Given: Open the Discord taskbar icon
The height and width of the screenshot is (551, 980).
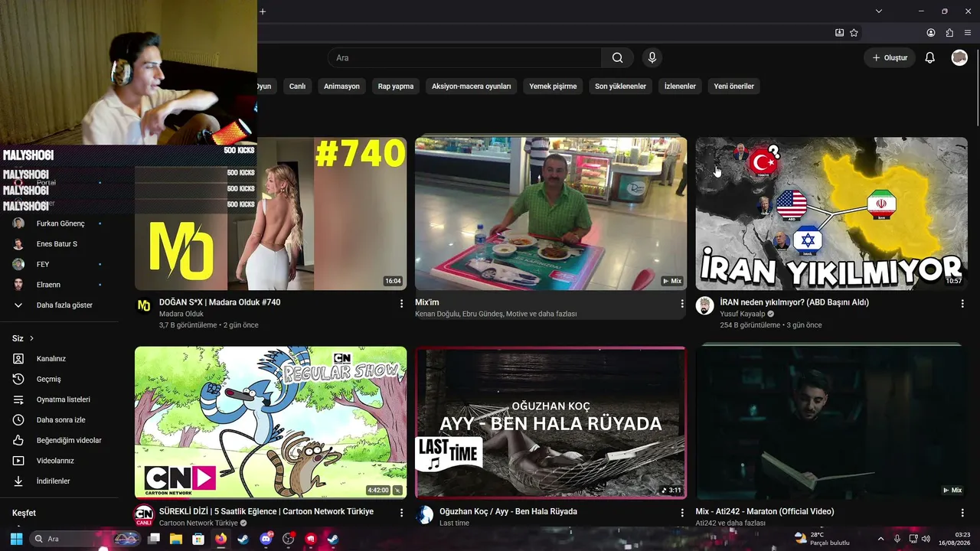Looking at the screenshot, I should (x=266, y=539).
